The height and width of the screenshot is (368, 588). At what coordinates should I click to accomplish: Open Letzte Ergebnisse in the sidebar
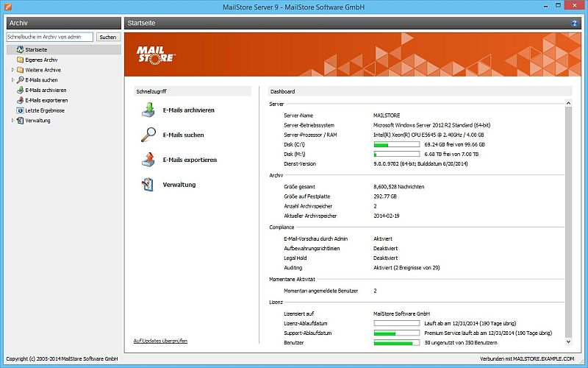45,110
